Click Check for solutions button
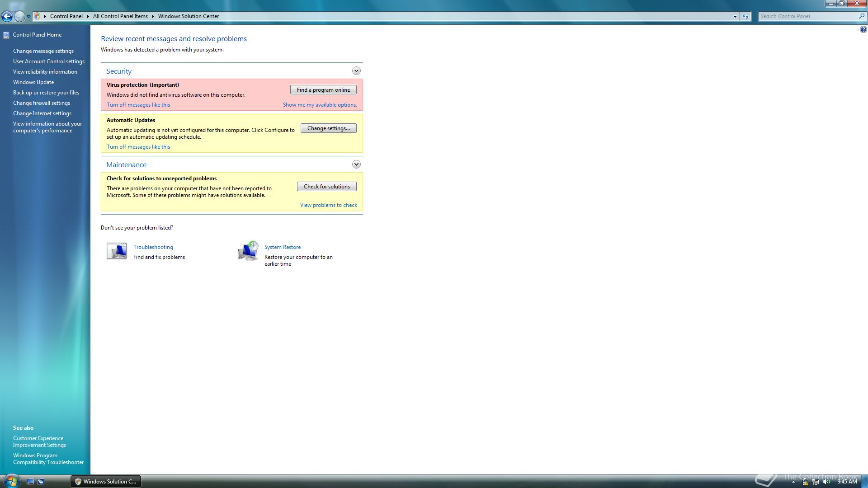The height and width of the screenshot is (488, 868). tap(327, 187)
